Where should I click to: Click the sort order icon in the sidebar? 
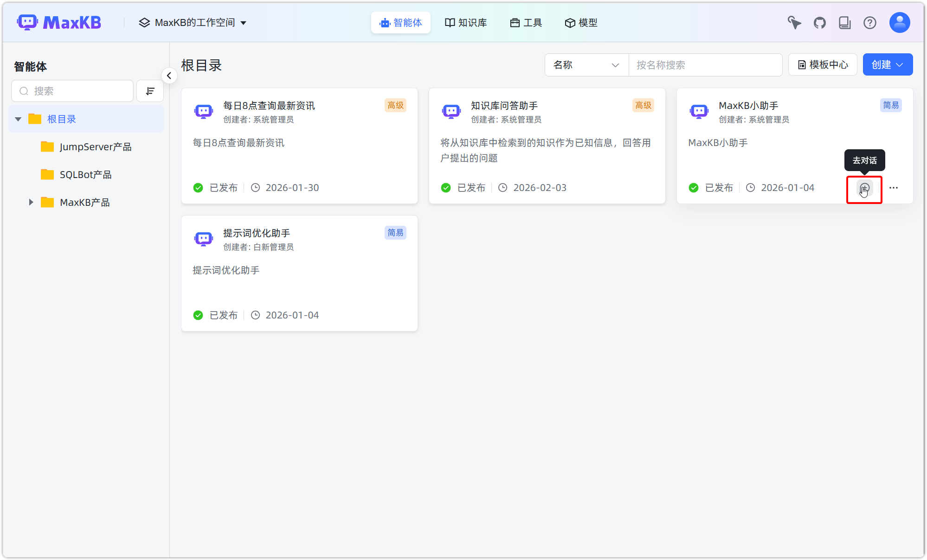tap(150, 91)
